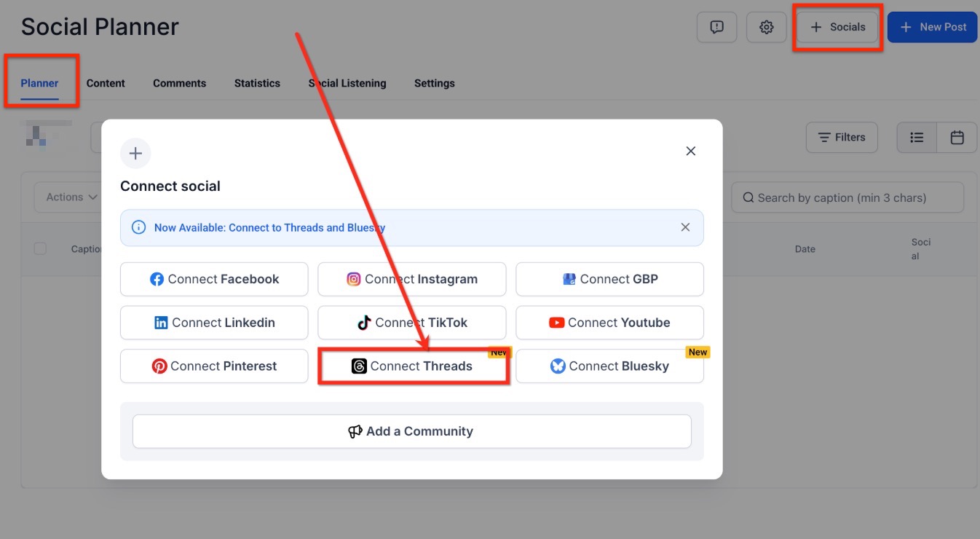Switch to the Statistics tab
980x539 pixels.
(x=257, y=83)
